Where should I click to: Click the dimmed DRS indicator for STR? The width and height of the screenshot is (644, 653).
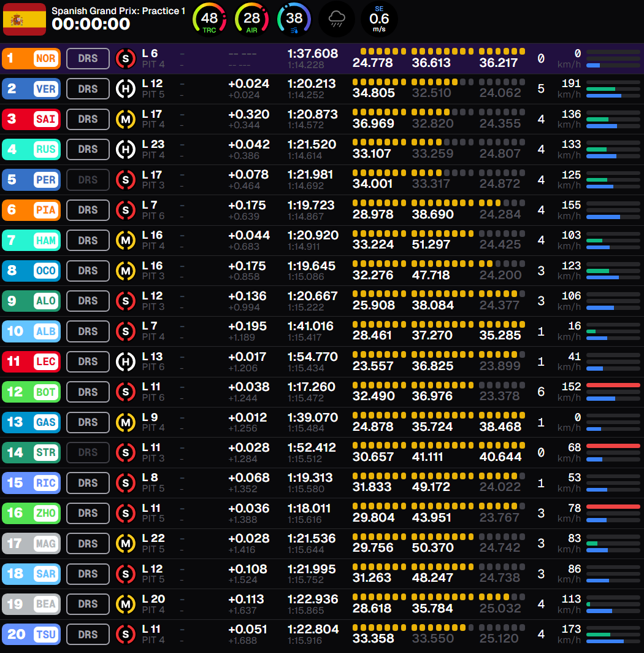(x=88, y=452)
